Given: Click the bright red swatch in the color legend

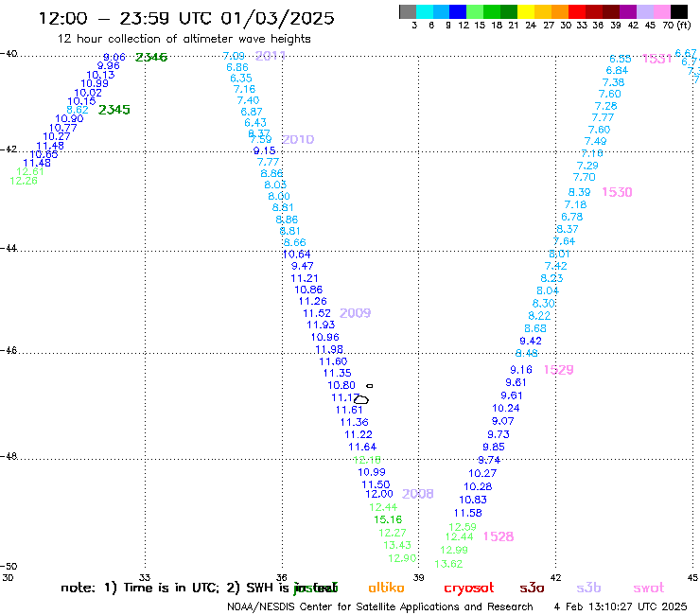Looking at the screenshot, I should (x=577, y=11).
